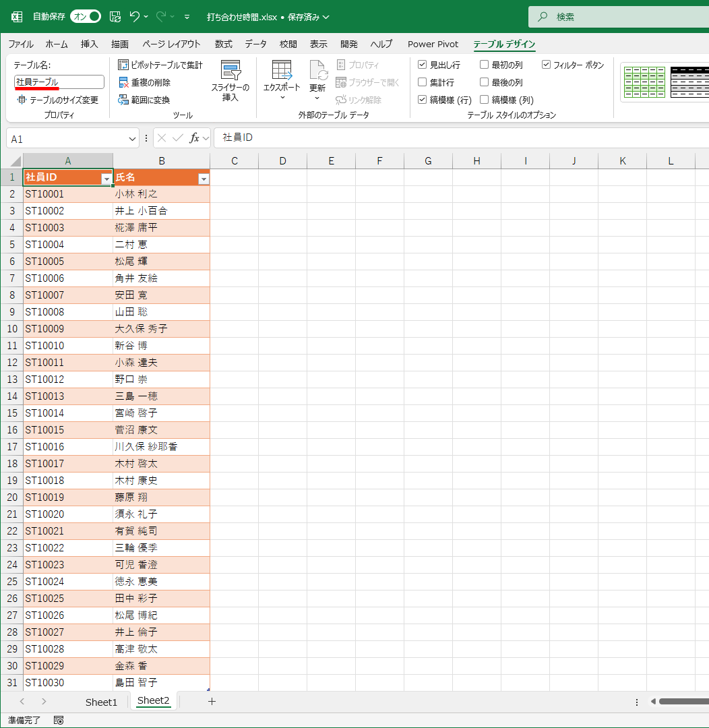Enable the 縞模様 (列) checkbox

484,99
